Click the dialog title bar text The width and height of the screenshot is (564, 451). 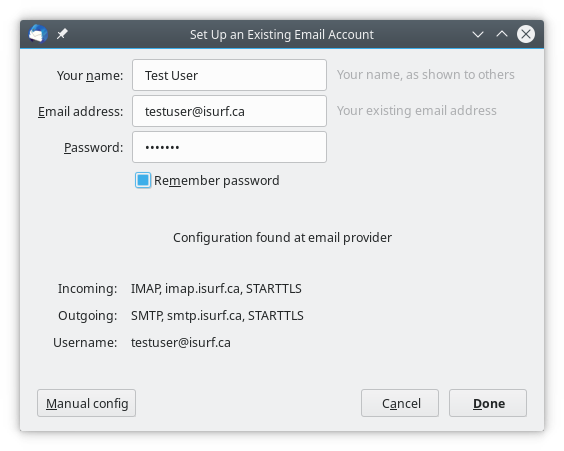282,35
